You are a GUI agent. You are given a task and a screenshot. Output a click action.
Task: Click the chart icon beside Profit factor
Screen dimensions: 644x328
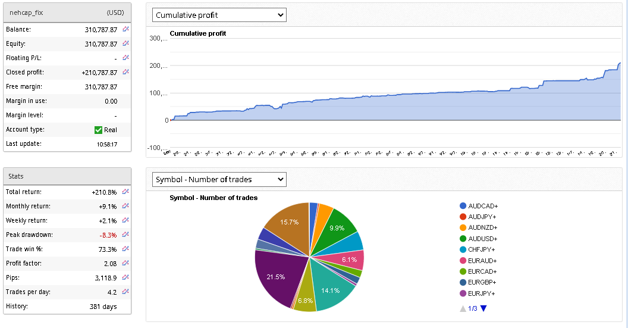point(125,263)
